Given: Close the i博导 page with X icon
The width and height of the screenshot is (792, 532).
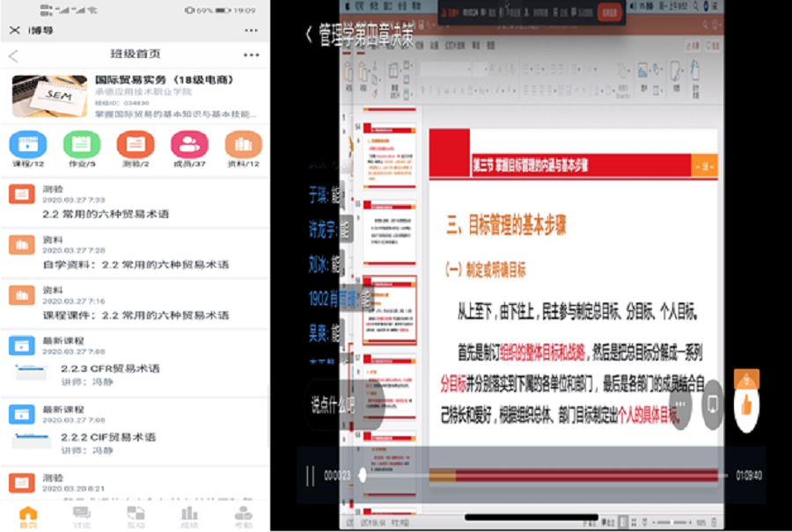Looking at the screenshot, I should [14, 31].
